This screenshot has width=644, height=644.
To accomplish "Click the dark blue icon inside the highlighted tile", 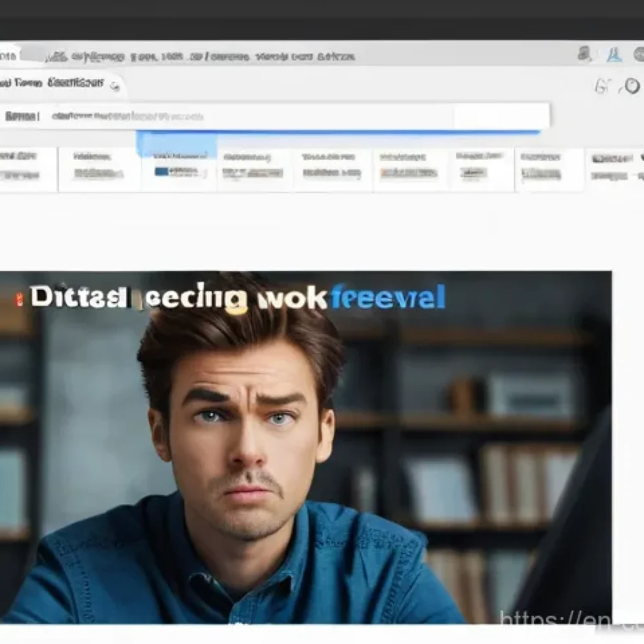I will click(162, 172).
